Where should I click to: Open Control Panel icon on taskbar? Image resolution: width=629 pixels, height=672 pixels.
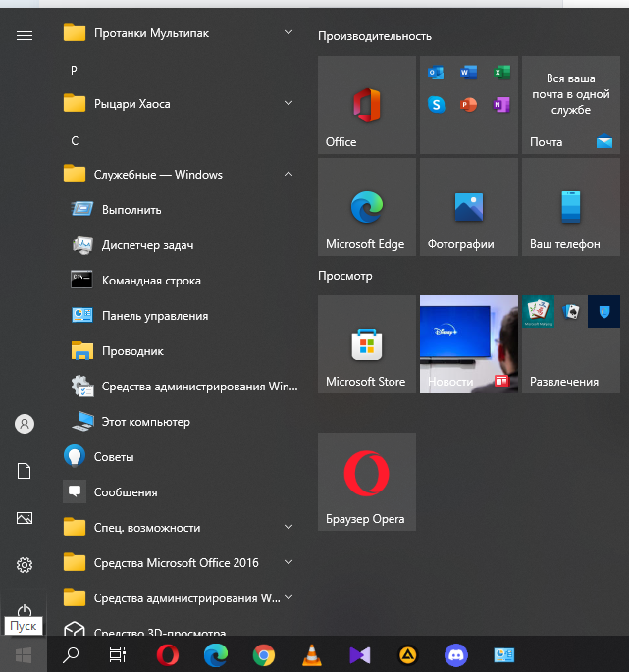503,655
